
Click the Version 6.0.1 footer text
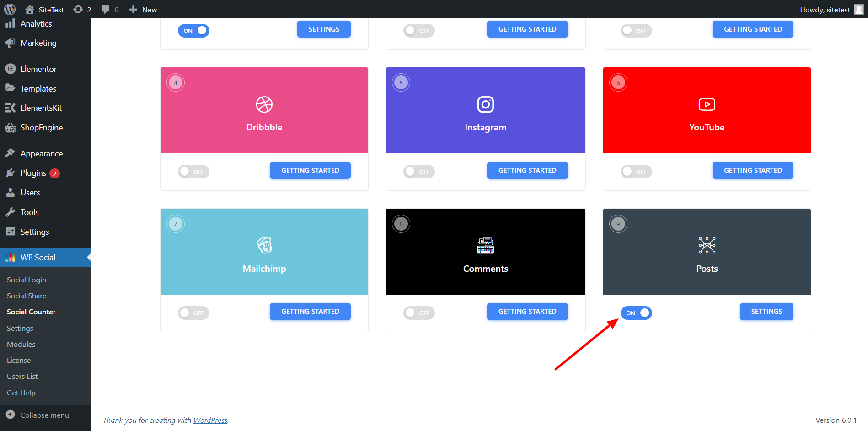tap(836, 420)
